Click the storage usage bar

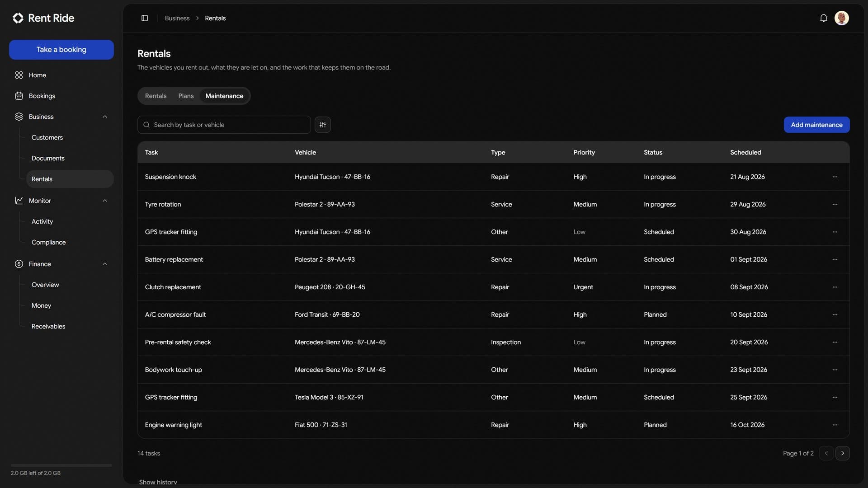(x=61, y=465)
